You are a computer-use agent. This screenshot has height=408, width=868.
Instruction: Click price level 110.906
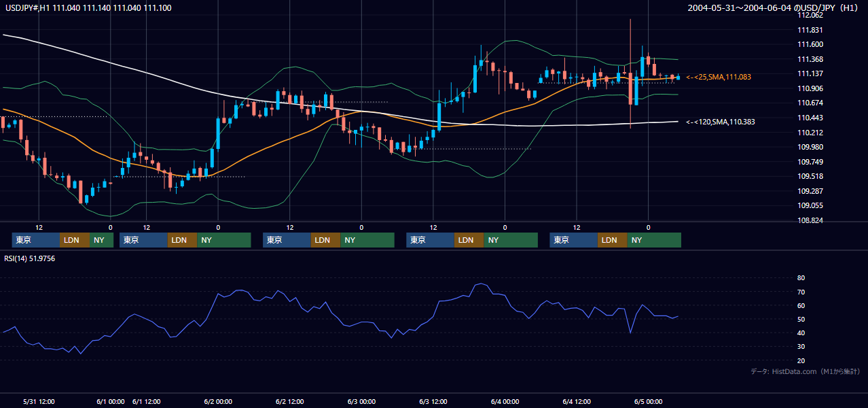810,88
